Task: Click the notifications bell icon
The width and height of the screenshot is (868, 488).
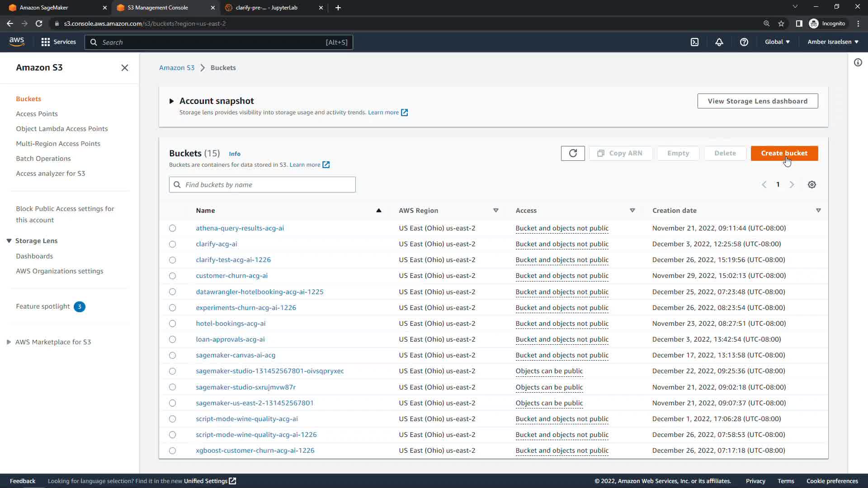Action: [719, 42]
